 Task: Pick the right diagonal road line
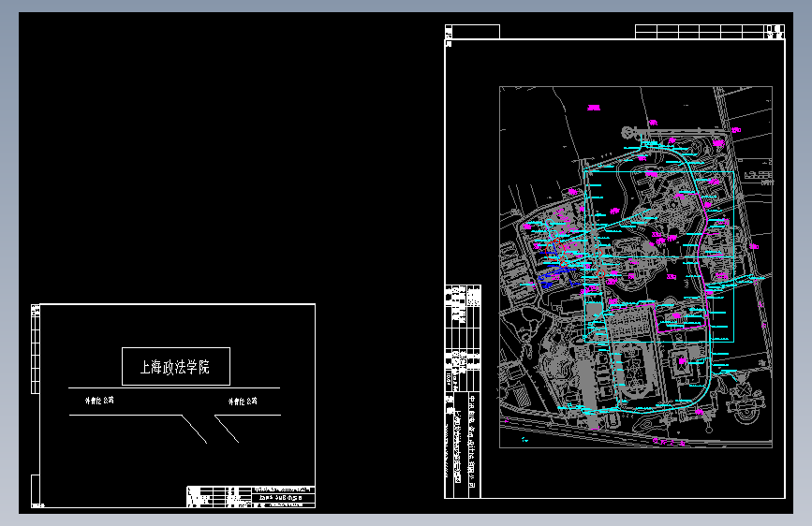pos(227,429)
